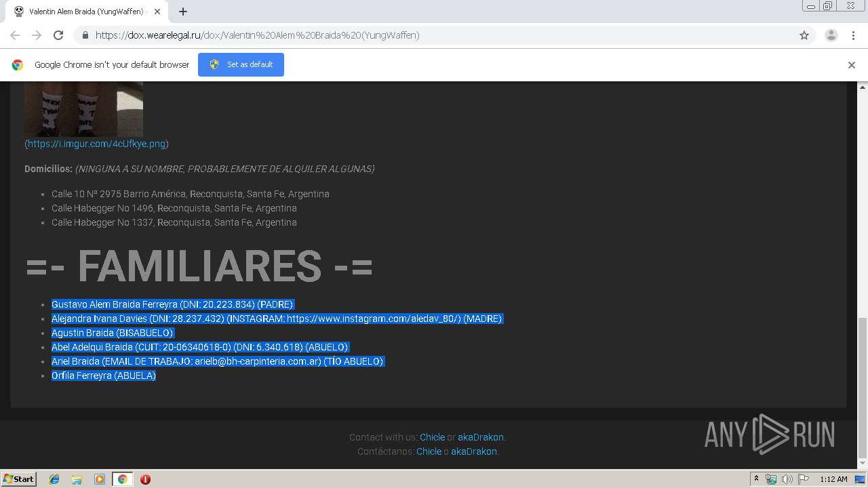Click the akaDrakon link in the Contáctanos line
Image resolution: width=868 pixels, height=488 pixels.
click(474, 451)
